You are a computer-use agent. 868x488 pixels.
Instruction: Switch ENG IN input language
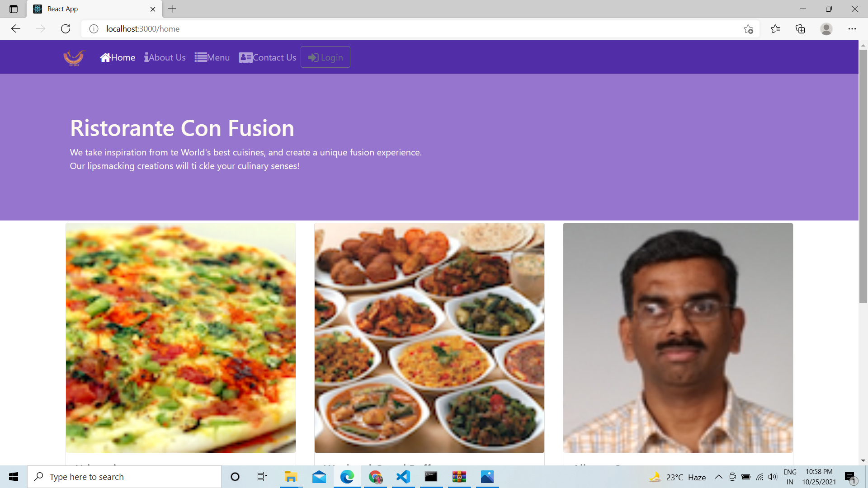coord(790,477)
